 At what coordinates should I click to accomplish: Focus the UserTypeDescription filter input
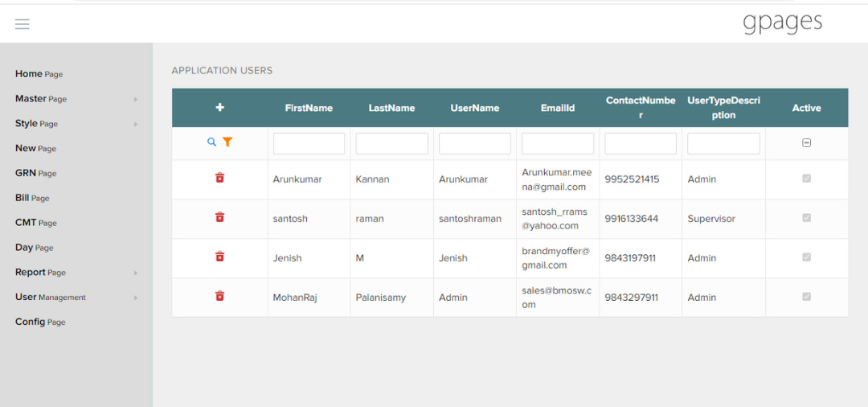pyautogui.click(x=723, y=143)
